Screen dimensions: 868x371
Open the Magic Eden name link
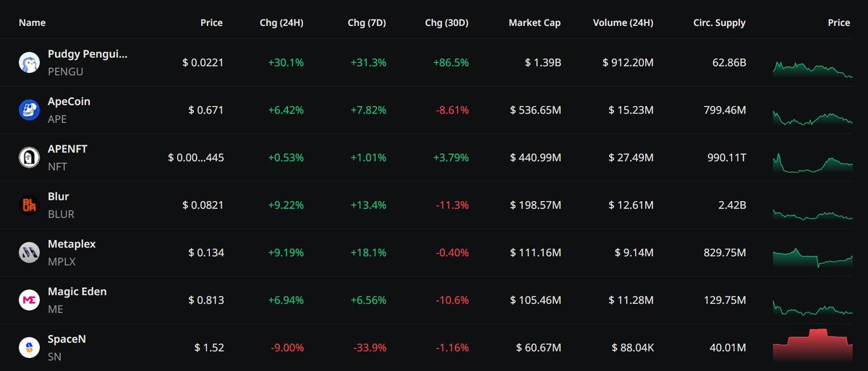pyautogui.click(x=77, y=292)
